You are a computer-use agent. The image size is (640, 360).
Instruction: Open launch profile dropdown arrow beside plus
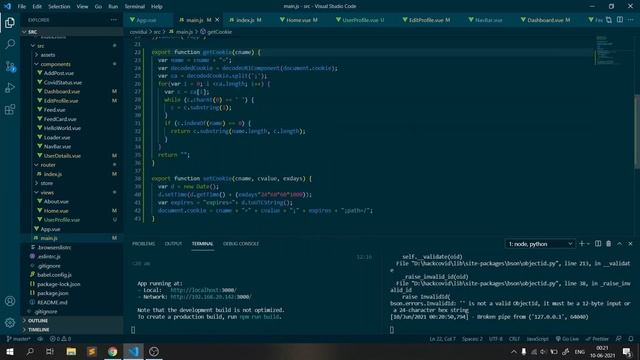click(588, 244)
